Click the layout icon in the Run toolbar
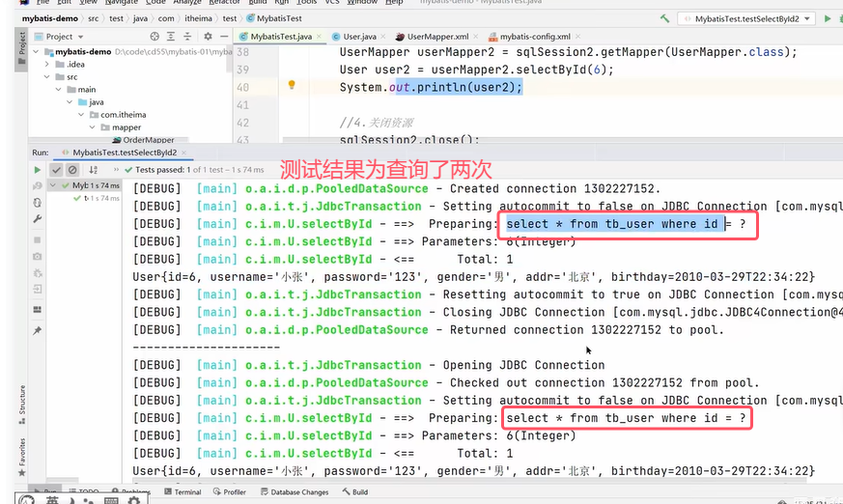Viewport: 843px width, 504px height. click(37, 310)
